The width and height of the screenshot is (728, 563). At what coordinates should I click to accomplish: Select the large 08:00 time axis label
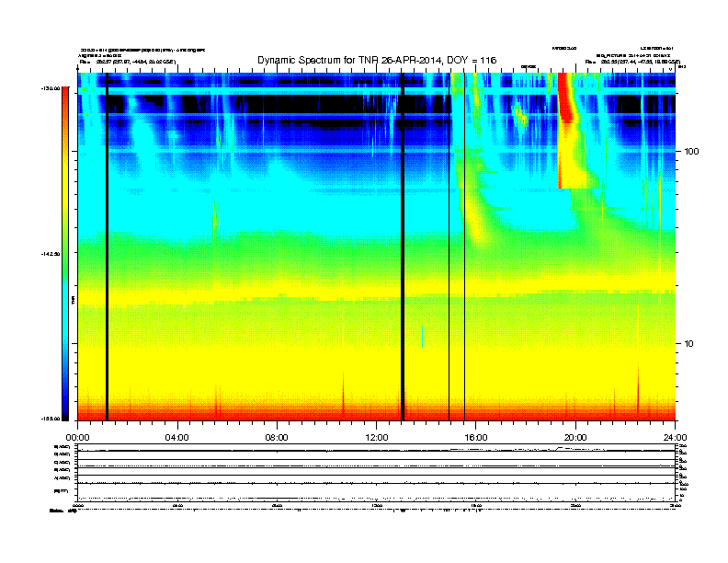click(x=277, y=438)
